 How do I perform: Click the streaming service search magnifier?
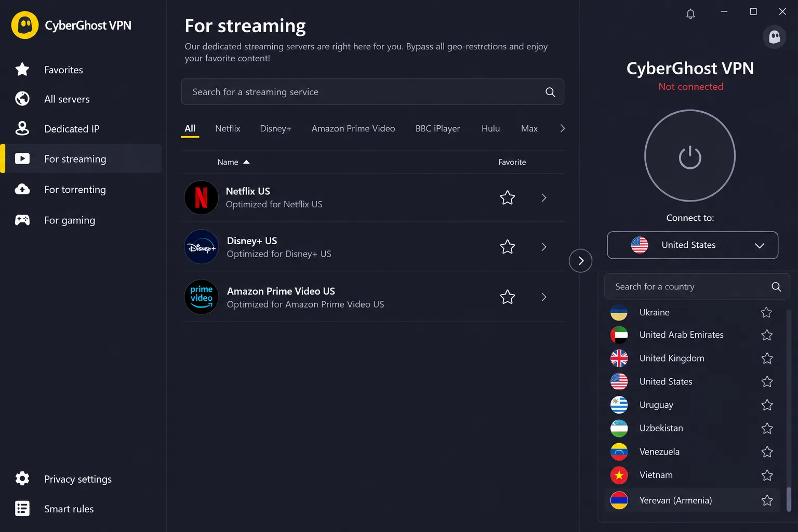[550, 92]
